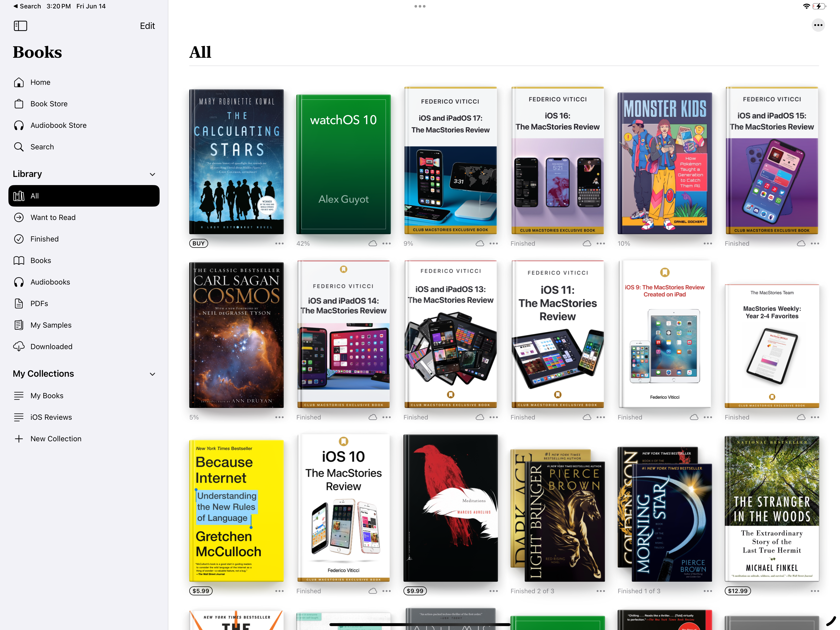Viewport: 840px width, 630px height.
Task: Click $12.99 price for Stranger in the Woods
Action: pyautogui.click(x=737, y=591)
